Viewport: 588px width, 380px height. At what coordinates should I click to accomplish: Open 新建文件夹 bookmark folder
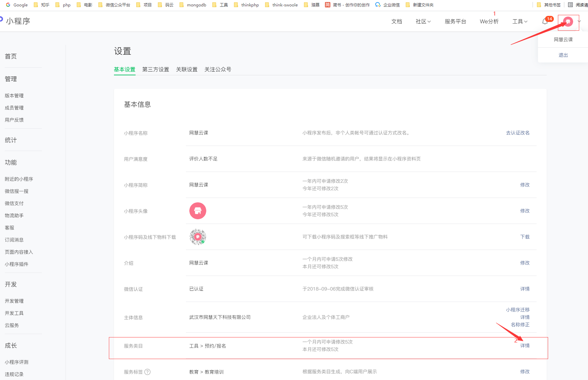click(x=419, y=5)
